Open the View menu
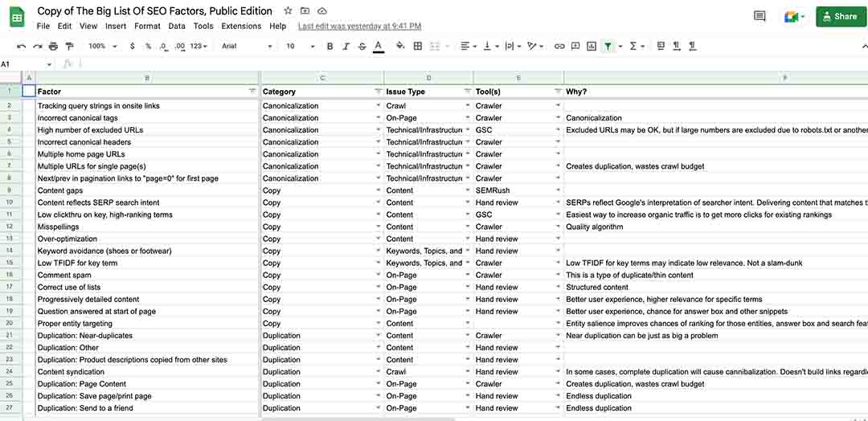This screenshot has width=868, height=421. 88,26
